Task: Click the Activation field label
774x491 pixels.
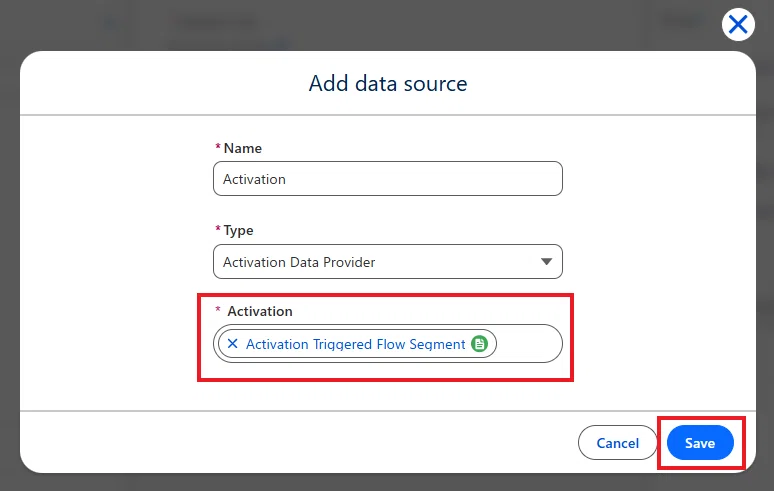Action: pos(260,311)
